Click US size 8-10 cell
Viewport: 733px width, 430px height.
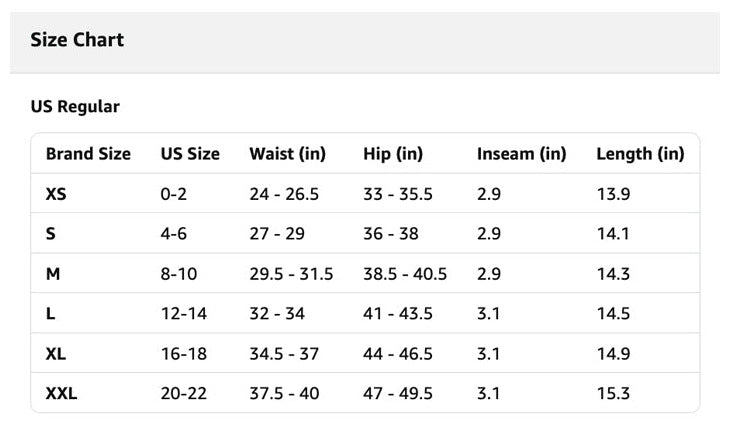click(179, 274)
